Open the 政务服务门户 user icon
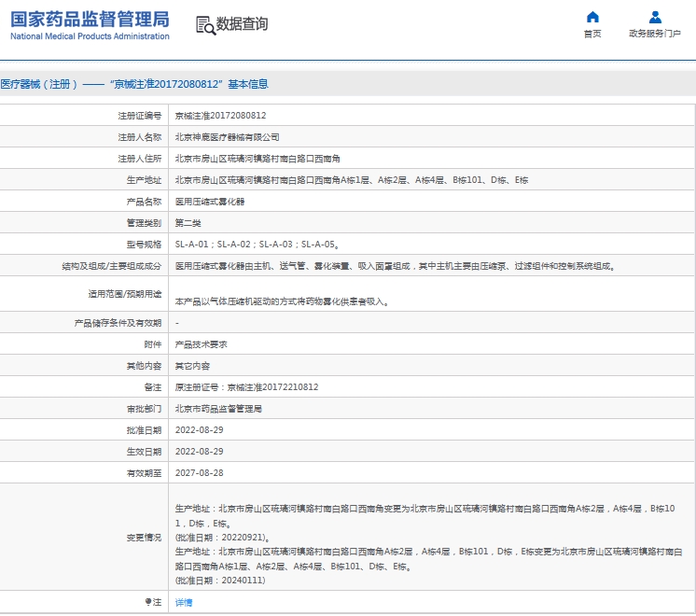Screen dimensions: 696x616 pos(655,17)
